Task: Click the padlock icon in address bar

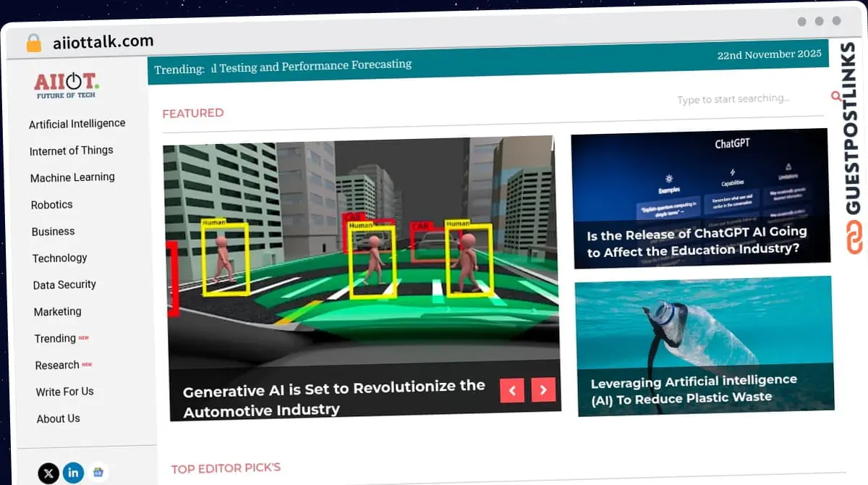Action: pyautogui.click(x=34, y=43)
